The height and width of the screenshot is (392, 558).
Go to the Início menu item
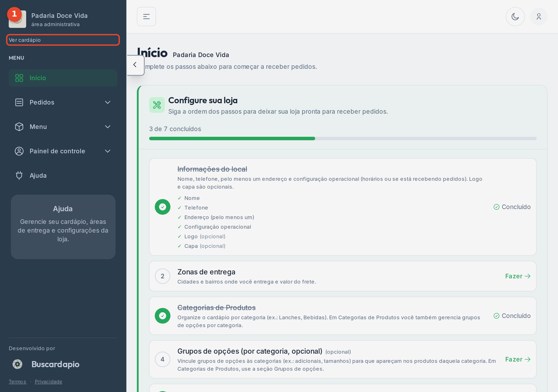click(x=63, y=78)
